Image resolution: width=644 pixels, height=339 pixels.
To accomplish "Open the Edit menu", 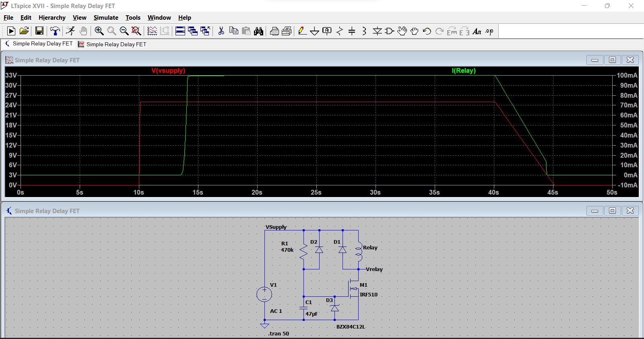I will [x=26, y=18].
